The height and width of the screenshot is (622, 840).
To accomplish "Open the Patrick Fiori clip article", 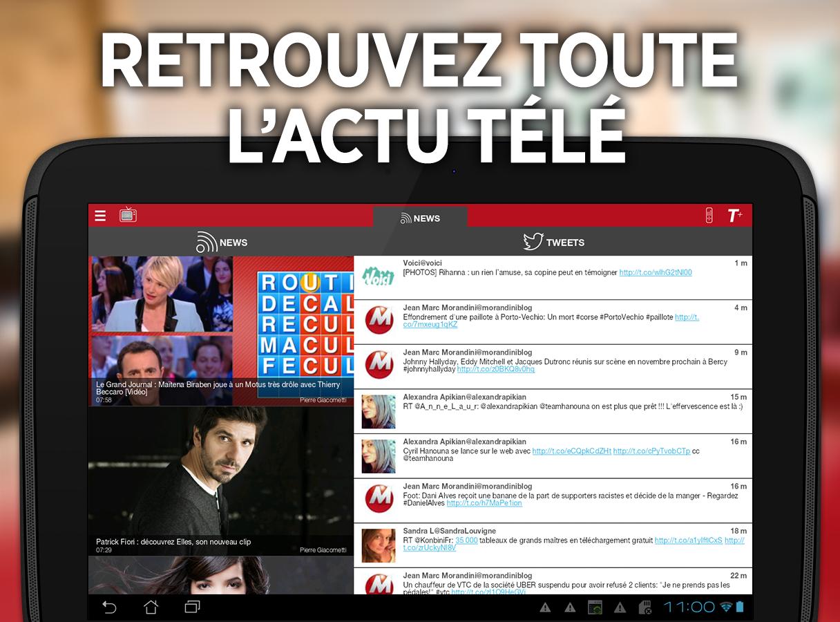I will (x=221, y=481).
